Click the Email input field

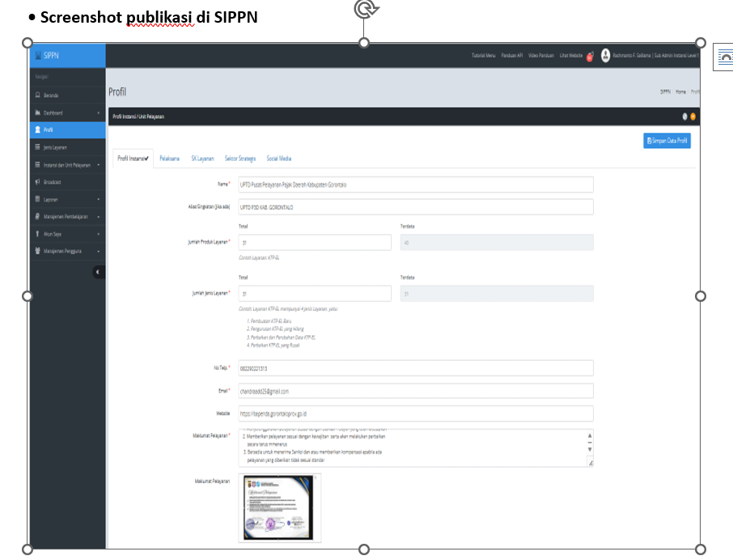coord(416,391)
